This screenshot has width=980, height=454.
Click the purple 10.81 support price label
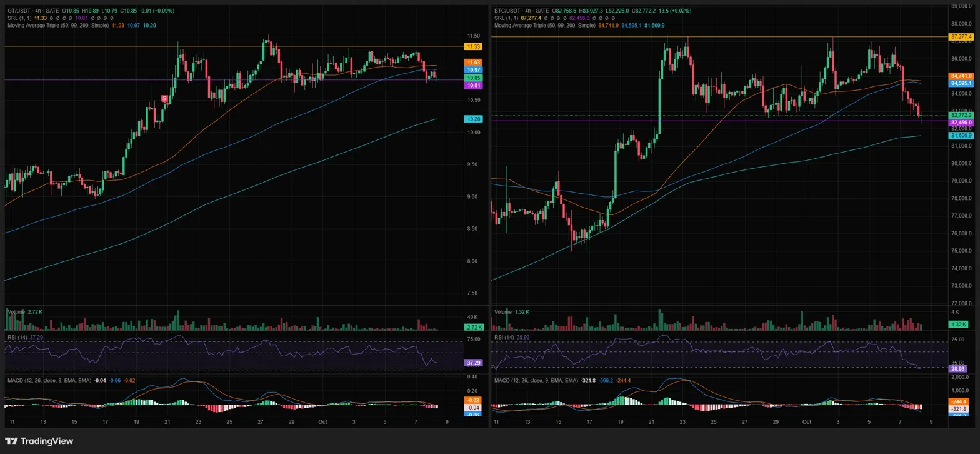click(x=473, y=85)
